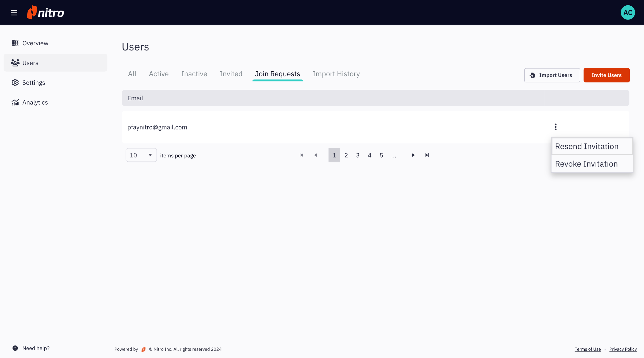Click the three-dot menu for pfaynitro@gmail.com

pos(556,127)
